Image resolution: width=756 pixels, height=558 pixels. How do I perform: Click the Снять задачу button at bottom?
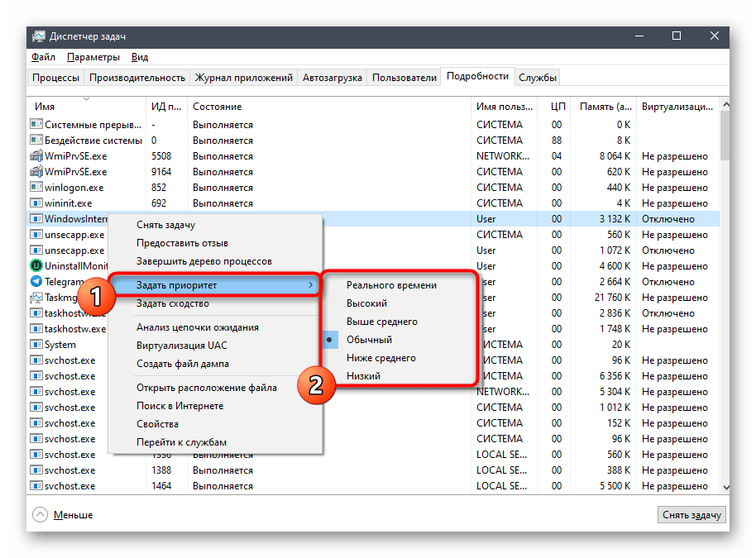click(x=691, y=515)
